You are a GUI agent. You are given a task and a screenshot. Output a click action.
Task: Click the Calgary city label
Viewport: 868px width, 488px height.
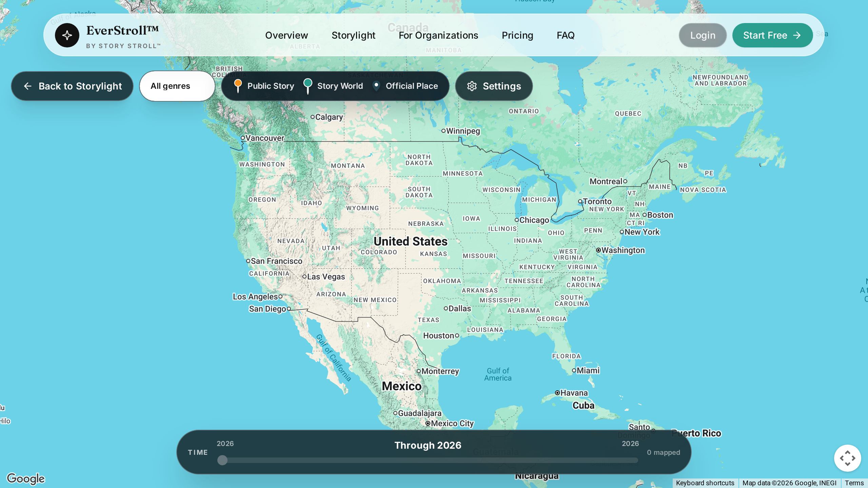(x=329, y=117)
